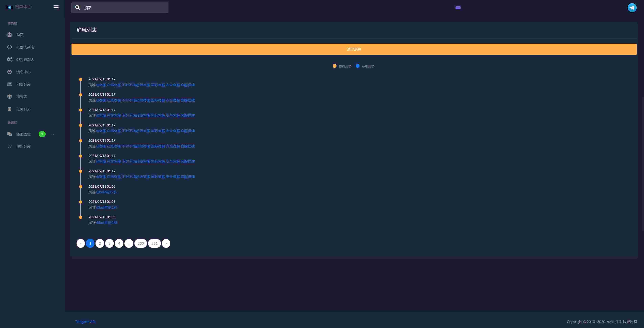Image resolution: width=644 pixels, height=328 pixels.
Task: Toggle the orange 群内消息 legend dot
Action: coord(335,66)
